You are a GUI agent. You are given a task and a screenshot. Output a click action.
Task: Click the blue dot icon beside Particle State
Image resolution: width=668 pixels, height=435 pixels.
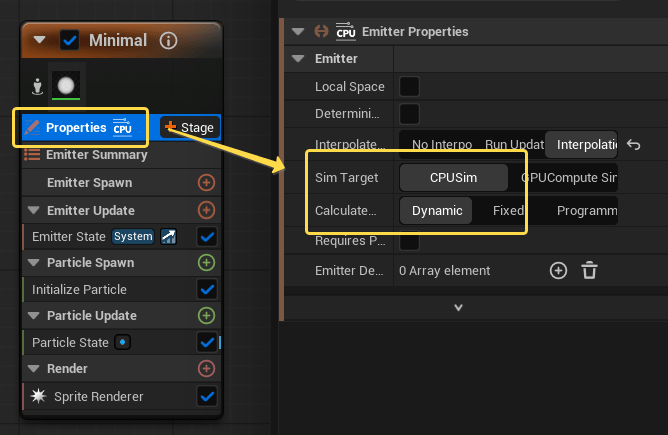coord(123,342)
